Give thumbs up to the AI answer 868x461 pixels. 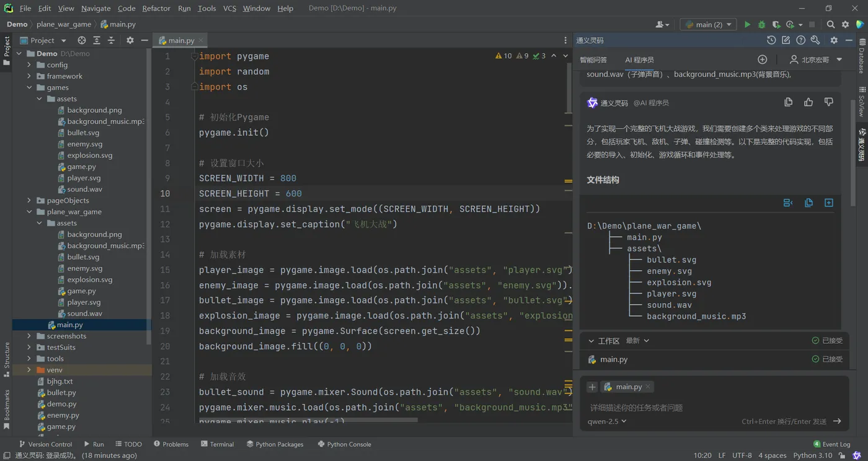click(808, 102)
